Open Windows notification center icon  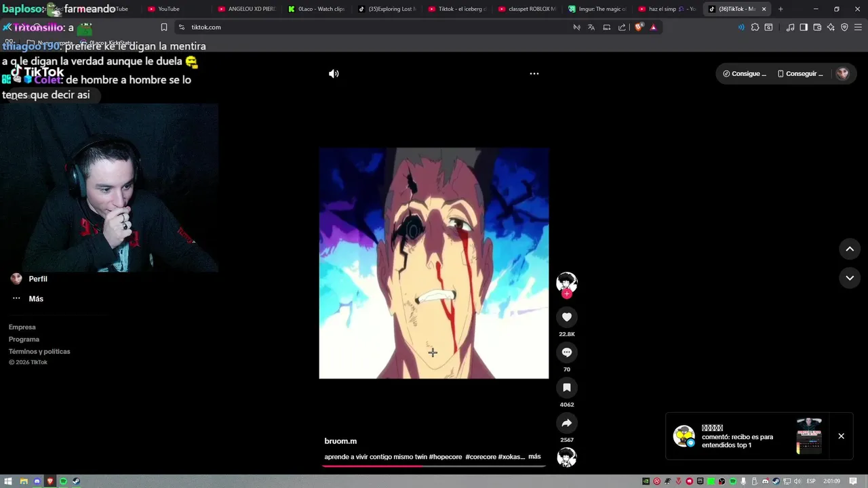pyautogui.click(x=852, y=481)
